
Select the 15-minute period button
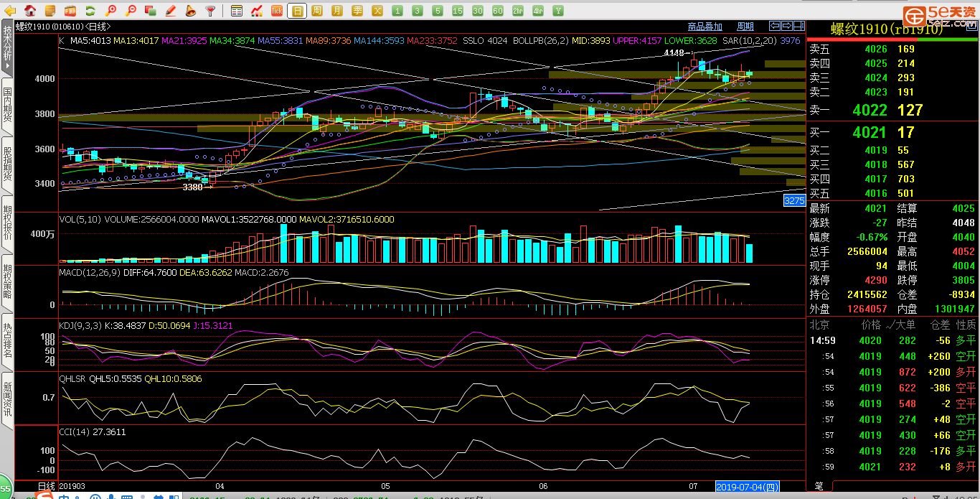(x=458, y=11)
